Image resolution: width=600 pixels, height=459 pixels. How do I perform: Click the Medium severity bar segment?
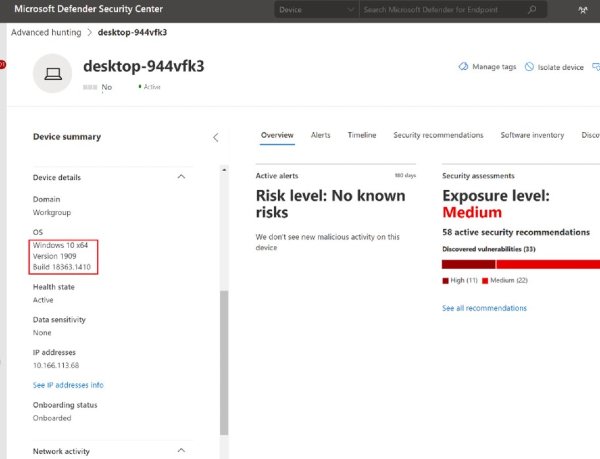click(548, 264)
